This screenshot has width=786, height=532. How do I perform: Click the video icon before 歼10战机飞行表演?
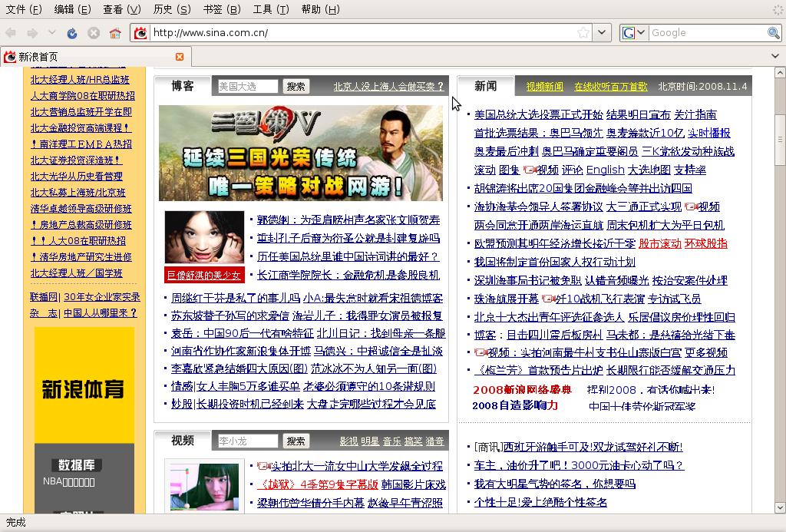(x=548, y=299)
